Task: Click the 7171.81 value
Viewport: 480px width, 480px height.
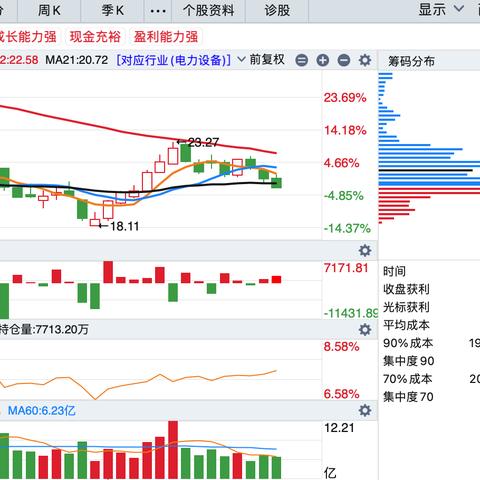Action: (346, 268)
